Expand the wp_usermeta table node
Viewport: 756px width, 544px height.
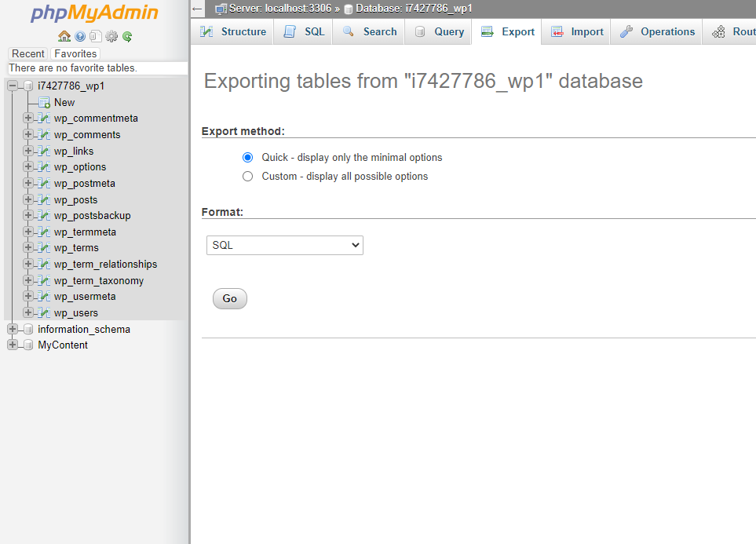tap(28, 296)
